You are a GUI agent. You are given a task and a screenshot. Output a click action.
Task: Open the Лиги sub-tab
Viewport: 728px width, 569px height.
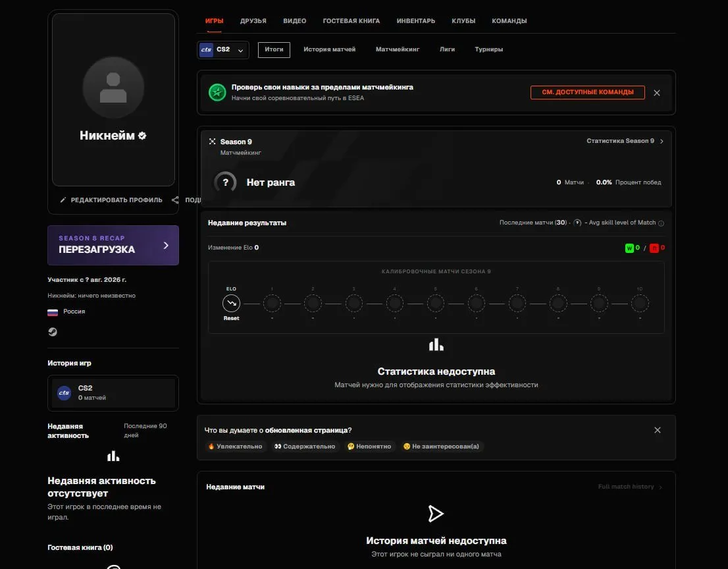click(x=447, y=49)
